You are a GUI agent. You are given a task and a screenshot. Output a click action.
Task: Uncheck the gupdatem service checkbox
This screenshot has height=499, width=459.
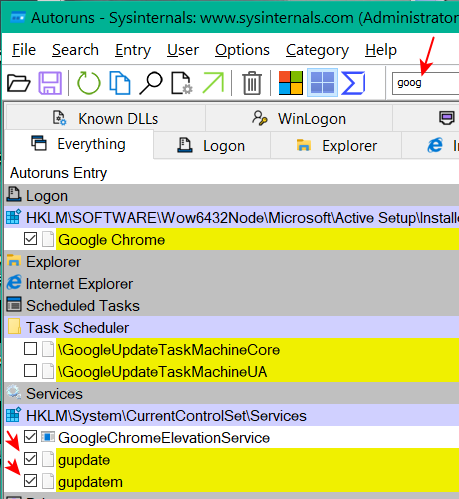click(x=30, y=481)
